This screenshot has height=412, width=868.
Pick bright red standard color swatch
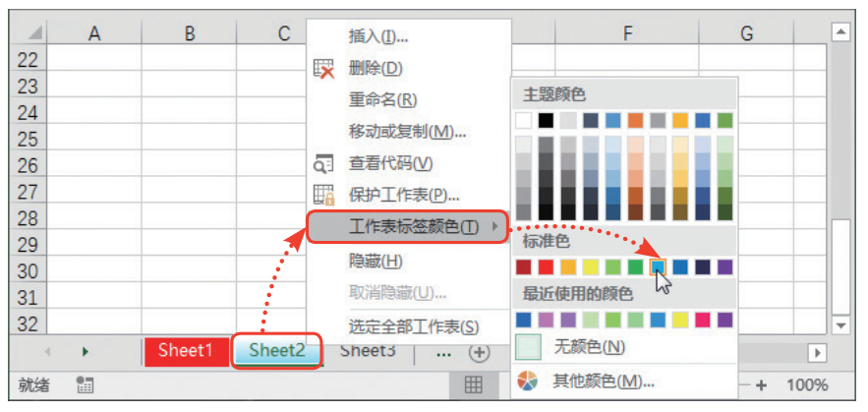click(x=546, y=267)
